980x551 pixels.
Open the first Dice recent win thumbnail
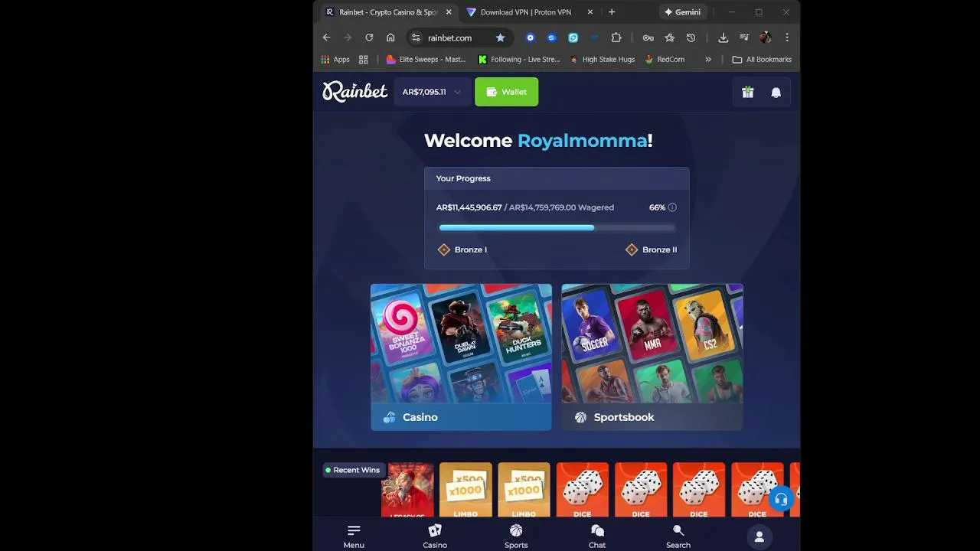click(583, 490)
